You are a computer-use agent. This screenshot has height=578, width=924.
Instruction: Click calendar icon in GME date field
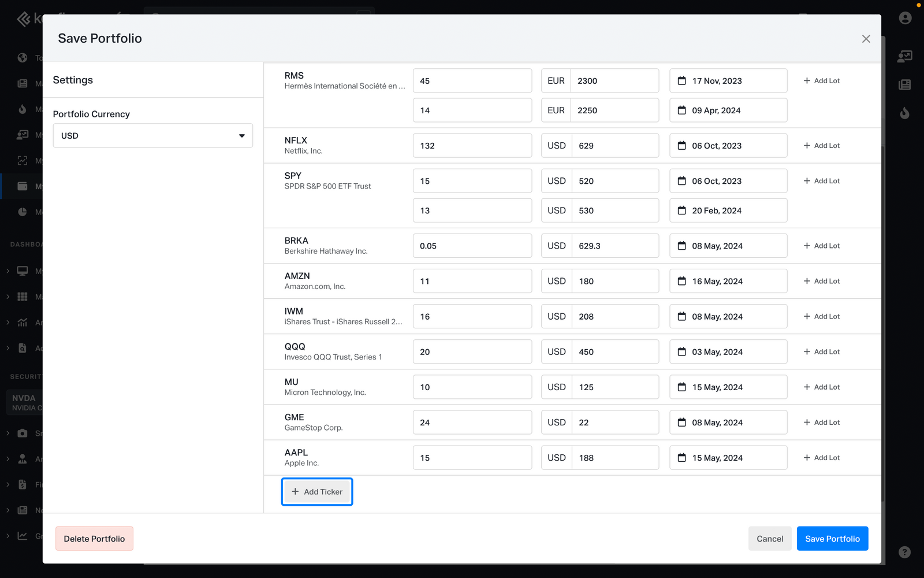681,423
